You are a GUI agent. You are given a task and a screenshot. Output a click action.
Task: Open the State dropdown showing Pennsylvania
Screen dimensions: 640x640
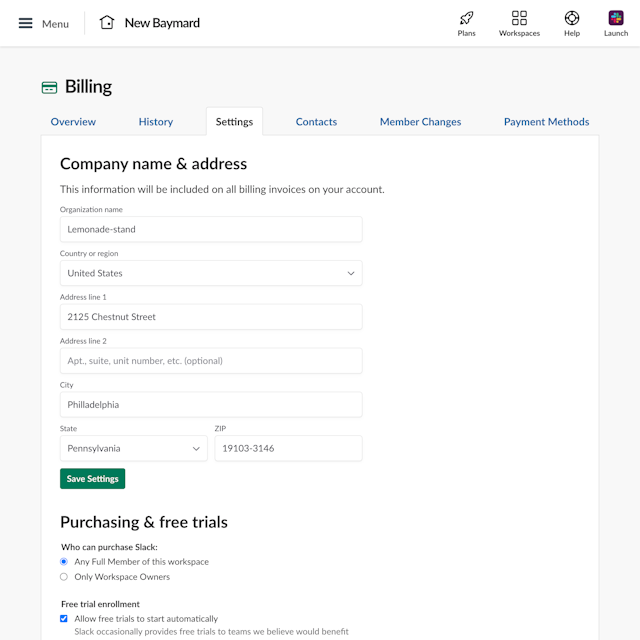[133, 448]
